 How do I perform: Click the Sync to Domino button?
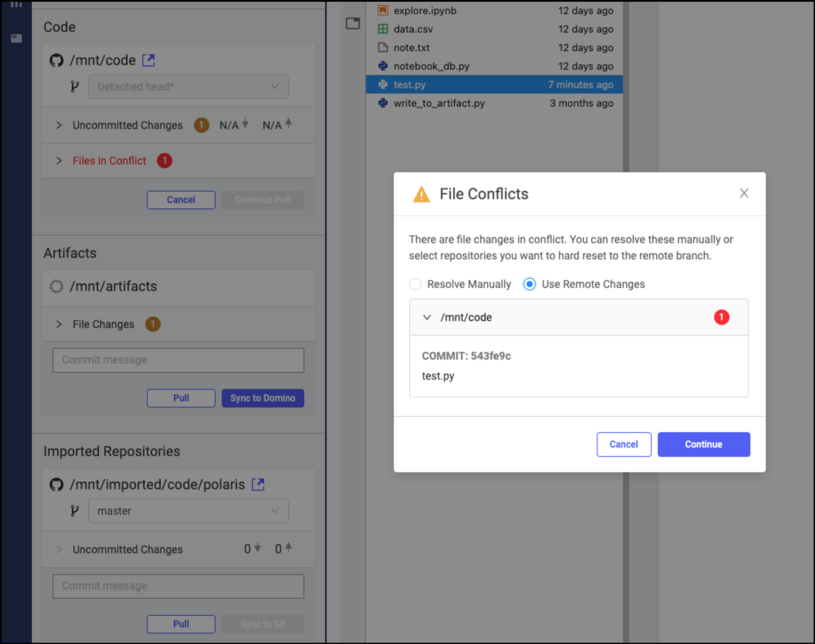pyautogui.click(x=263, y=398)
